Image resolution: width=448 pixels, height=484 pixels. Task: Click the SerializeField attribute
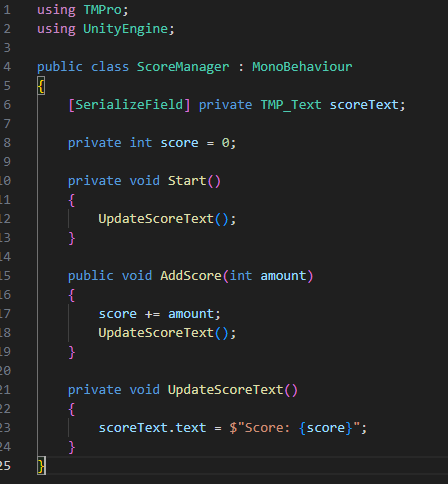(129, 105)
